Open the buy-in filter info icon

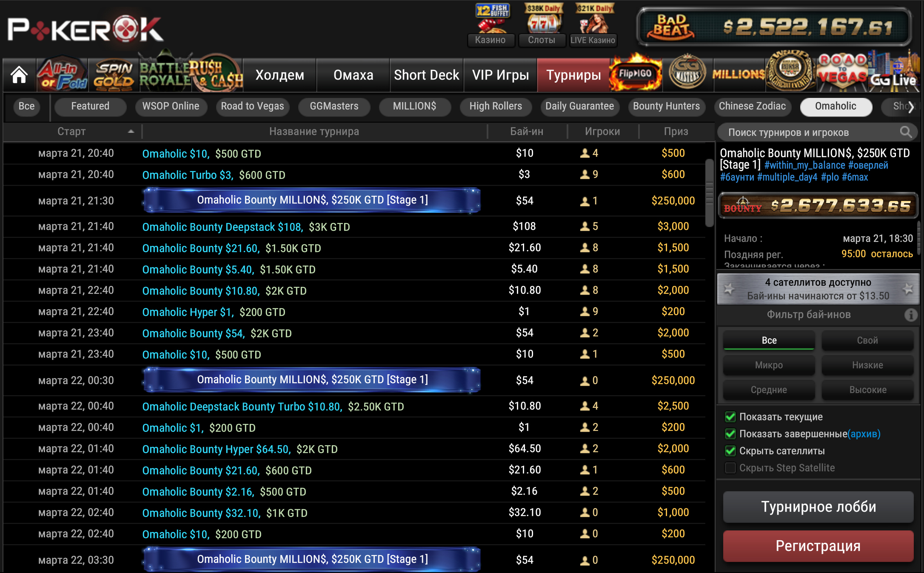[910, 315]
